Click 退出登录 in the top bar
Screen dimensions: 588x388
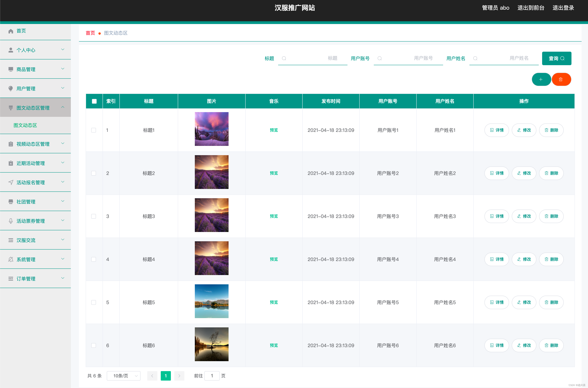[563, 8]
